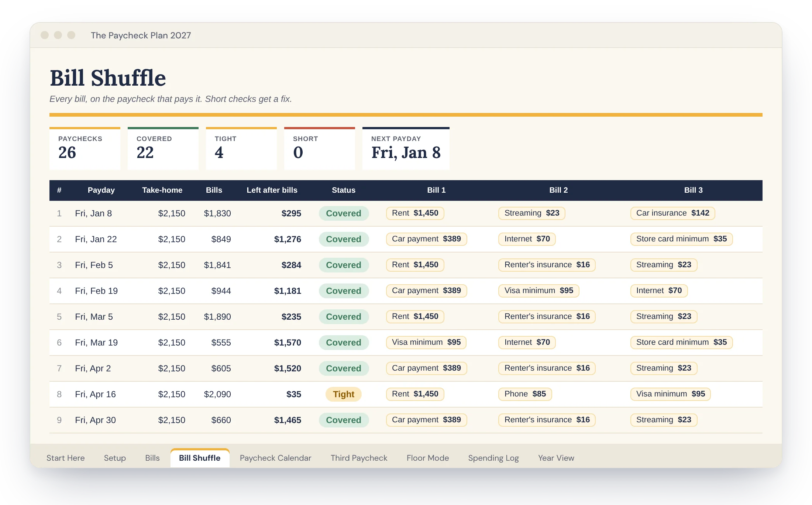812x505 pixels.
Task: Click the Fri, Feb 19 payday cell
Action: [x=96, y=291]
